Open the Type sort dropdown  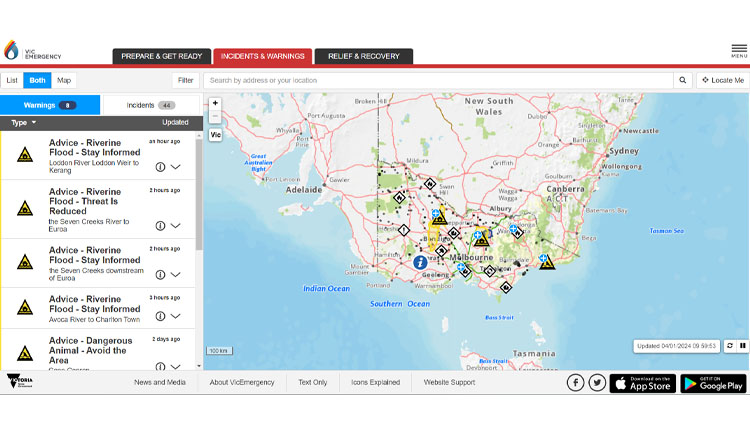point(23,122)
